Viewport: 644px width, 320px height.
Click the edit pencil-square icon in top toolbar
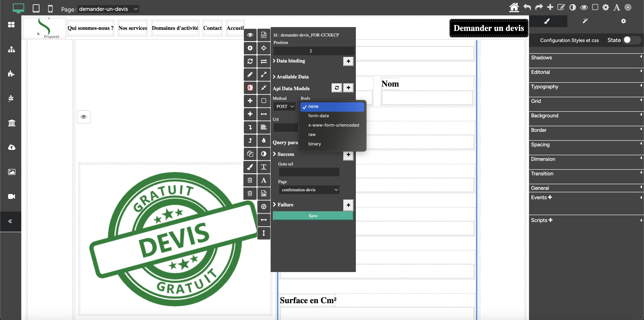coord(561,7)
